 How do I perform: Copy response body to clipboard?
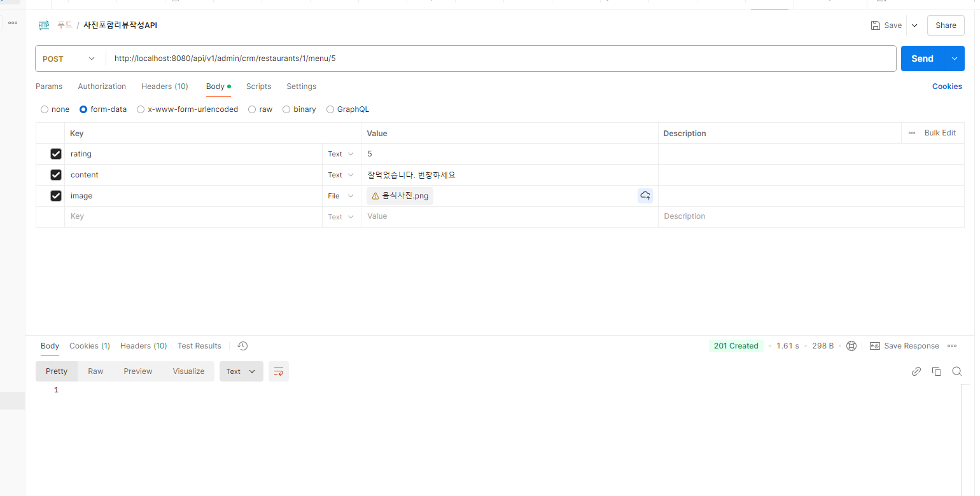[x=937, y=371]
